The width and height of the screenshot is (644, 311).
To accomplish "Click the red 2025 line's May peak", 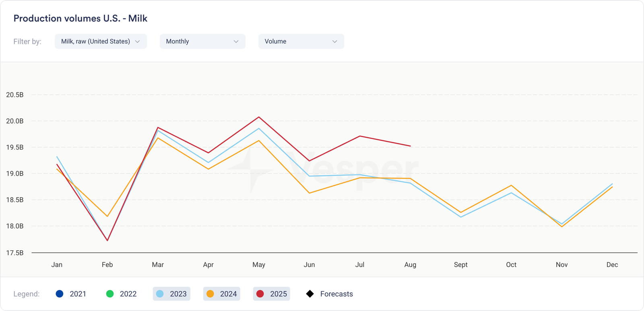I will click(259, 117).
